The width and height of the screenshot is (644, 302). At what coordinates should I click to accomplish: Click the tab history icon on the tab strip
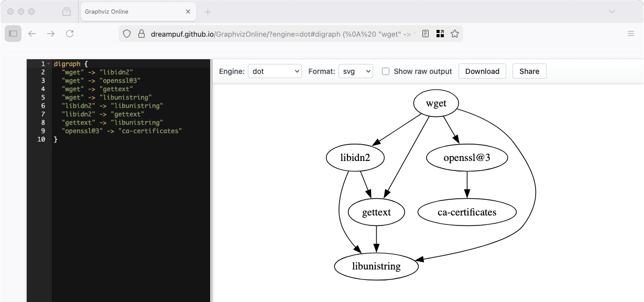pos(67,10)
